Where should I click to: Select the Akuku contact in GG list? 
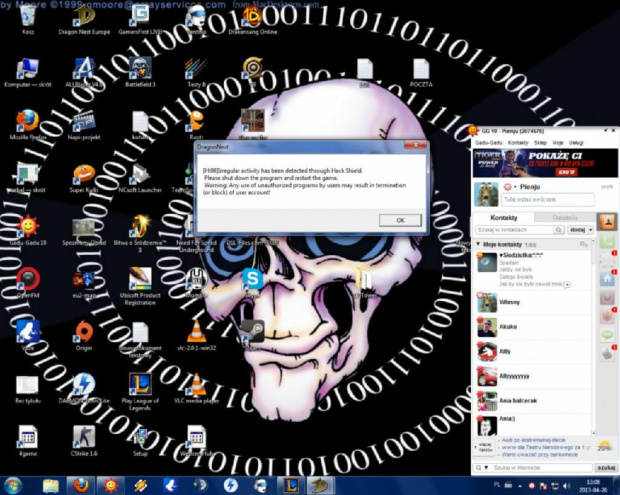533,327
